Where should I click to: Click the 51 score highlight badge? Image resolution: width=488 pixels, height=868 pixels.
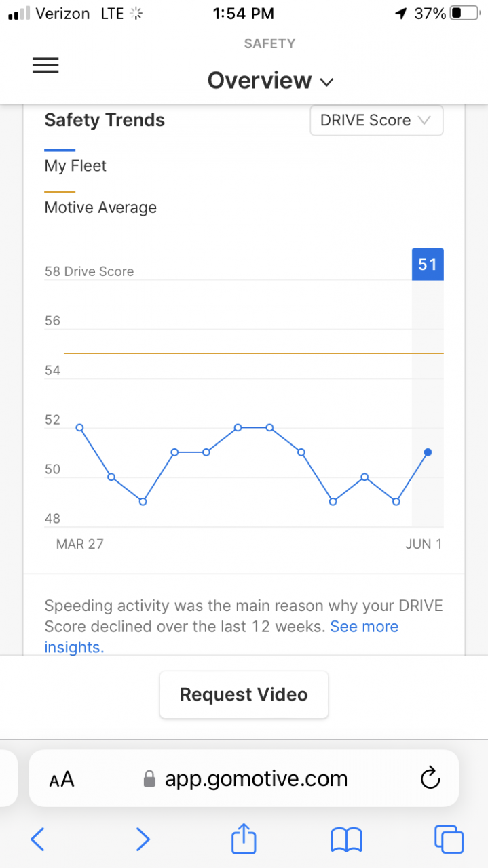(x=428, y=264)
